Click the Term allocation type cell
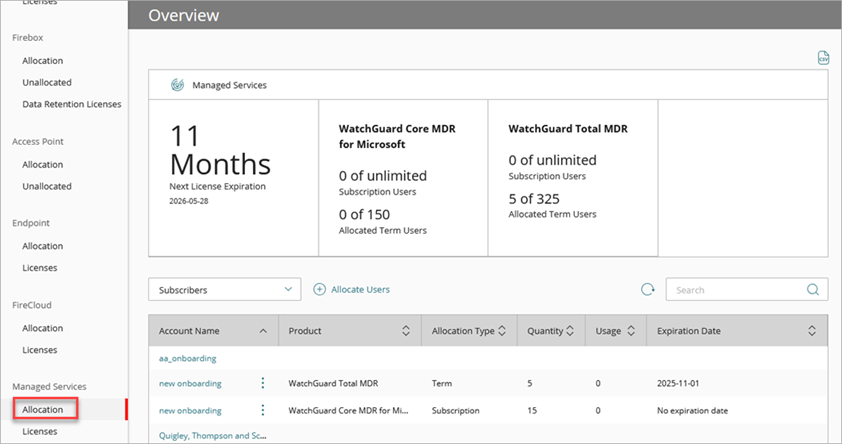This screenshot has height=444, width=842. point(442,383)
